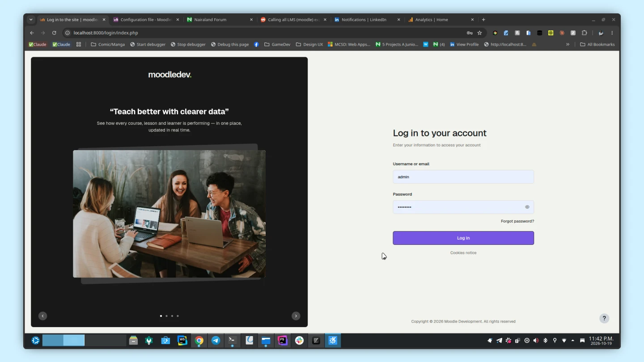This screenshot has width=644, height=362.
Task: Open the KDE application launcher
Action: point(36,341)
